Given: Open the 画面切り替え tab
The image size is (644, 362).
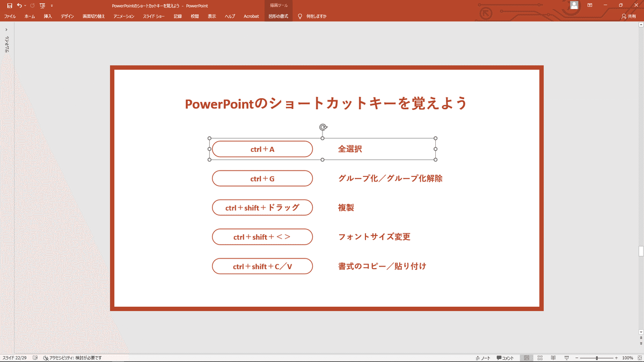Looking at the screenshot, I should 94,16.
